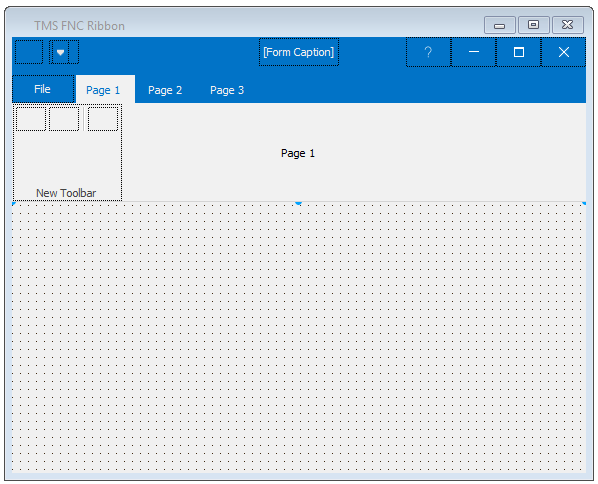Click the first empty toolbar button in New Toolbar

coord(31,119)
